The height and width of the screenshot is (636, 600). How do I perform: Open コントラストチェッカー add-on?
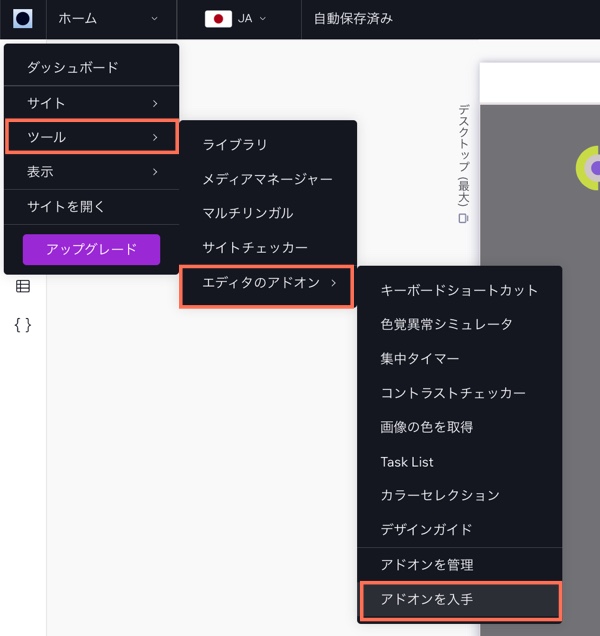coord(460,393)
